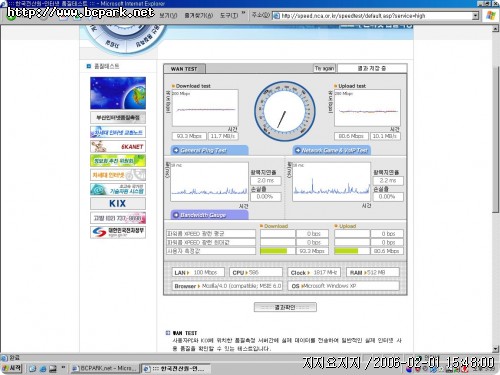Open the 도구(T) tools menu

point(229,15)
